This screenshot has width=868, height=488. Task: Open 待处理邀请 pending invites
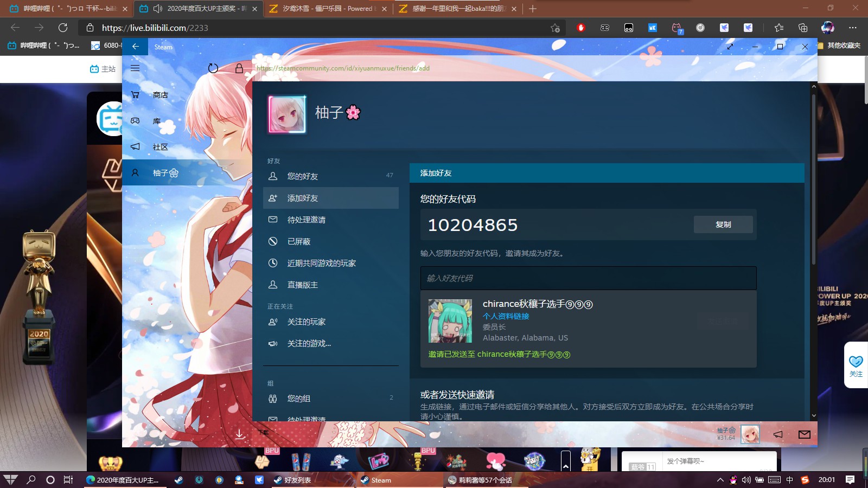click(307, 220)
